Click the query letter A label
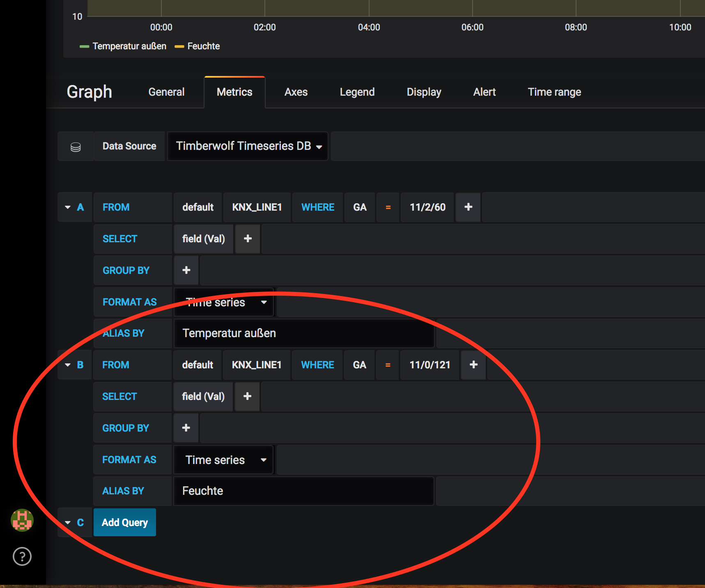The image size is (705, 588). click(x=80, y=207)
